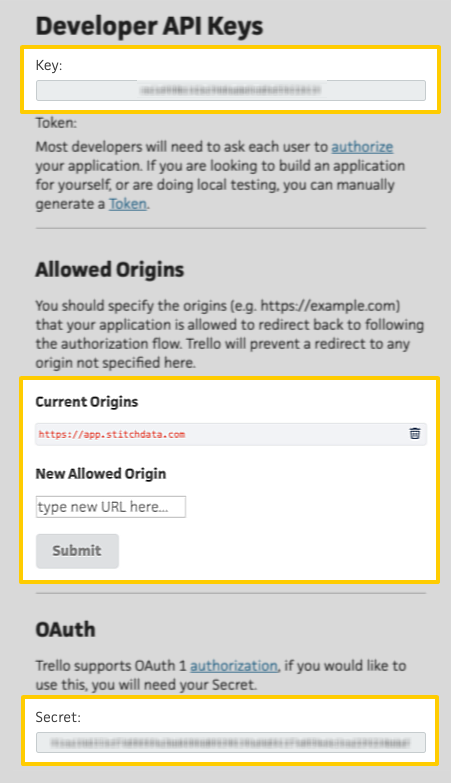Click the OAuth section heading

tap(65, 629)
